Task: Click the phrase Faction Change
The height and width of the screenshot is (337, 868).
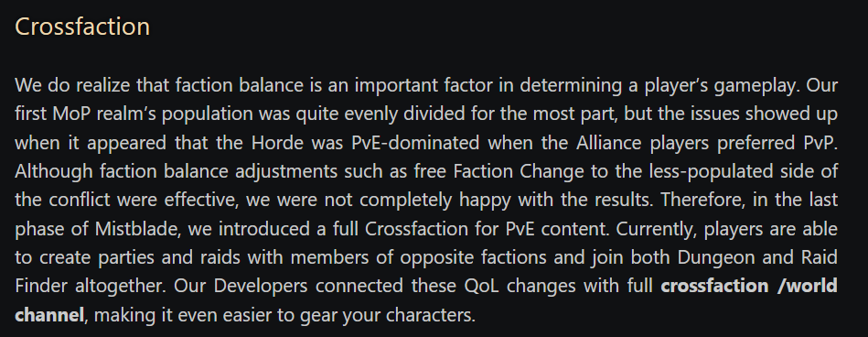Action: [518, 171]
